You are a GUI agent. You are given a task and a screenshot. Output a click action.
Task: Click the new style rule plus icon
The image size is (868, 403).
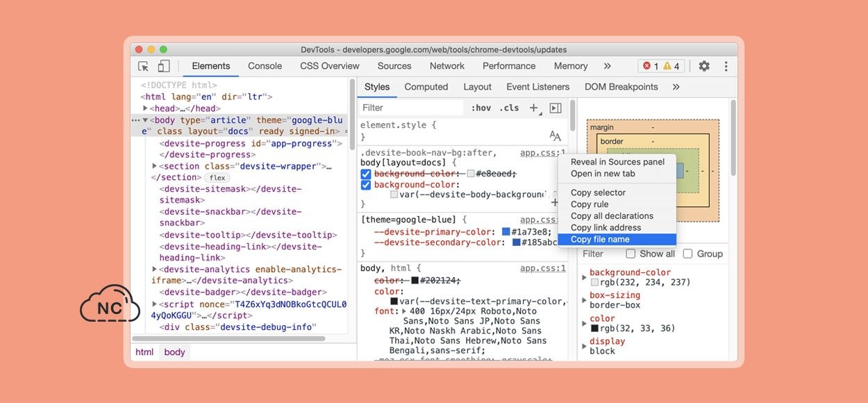(x=533, y=108)
